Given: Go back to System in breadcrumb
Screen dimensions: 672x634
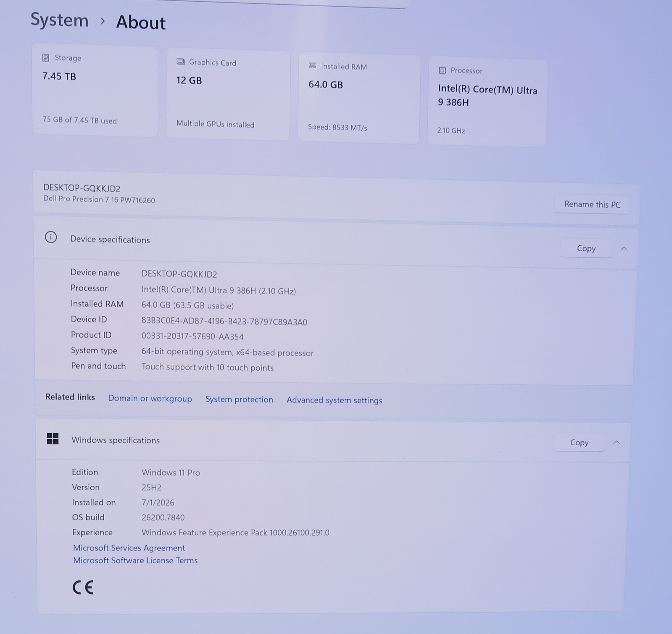Looking at the screenshot, I should [60, 20].
